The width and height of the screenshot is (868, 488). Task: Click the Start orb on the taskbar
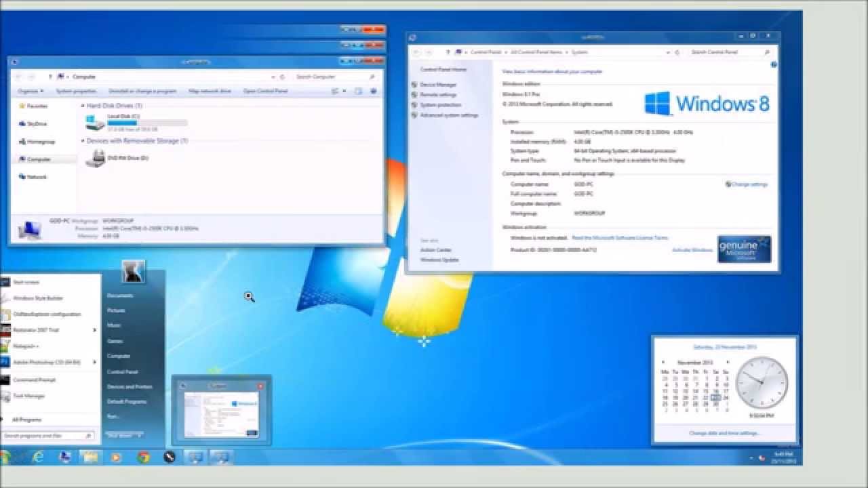click(x=5, y=457)
